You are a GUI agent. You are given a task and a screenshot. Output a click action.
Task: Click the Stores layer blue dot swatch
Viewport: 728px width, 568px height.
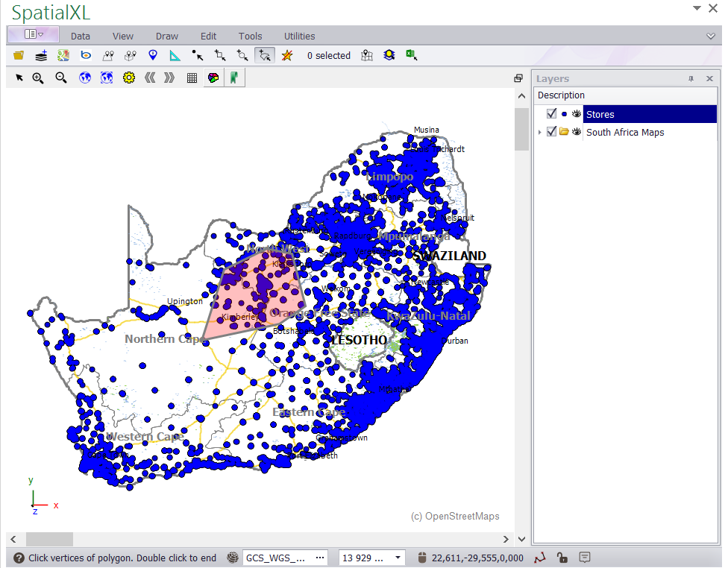tap(564, 114)
